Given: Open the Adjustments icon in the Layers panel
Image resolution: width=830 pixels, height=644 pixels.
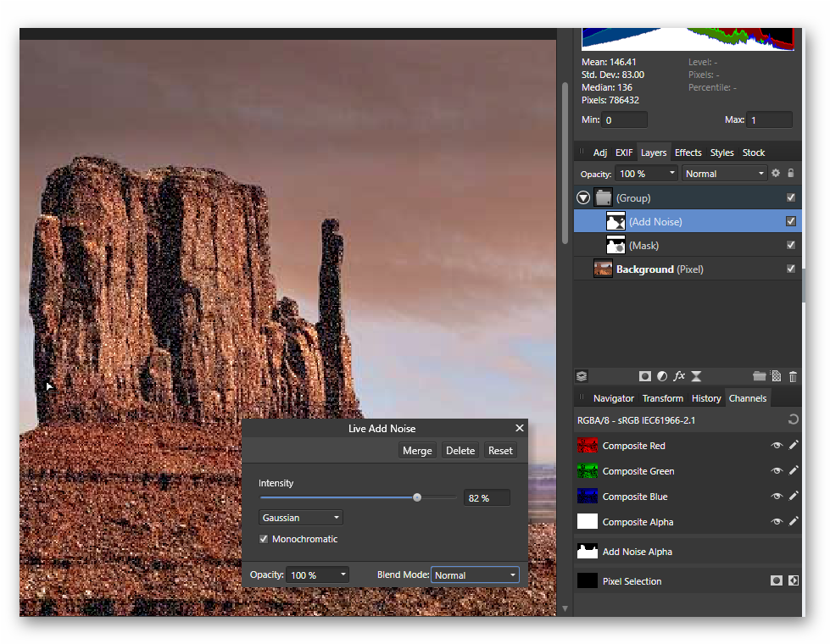Looking at the screenshot, I should pos(661,375).
